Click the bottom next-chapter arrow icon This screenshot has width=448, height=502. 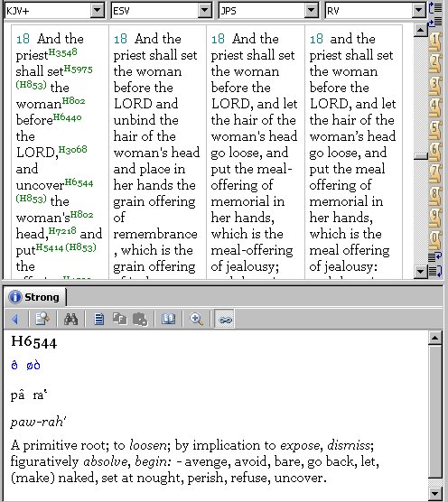435,271
